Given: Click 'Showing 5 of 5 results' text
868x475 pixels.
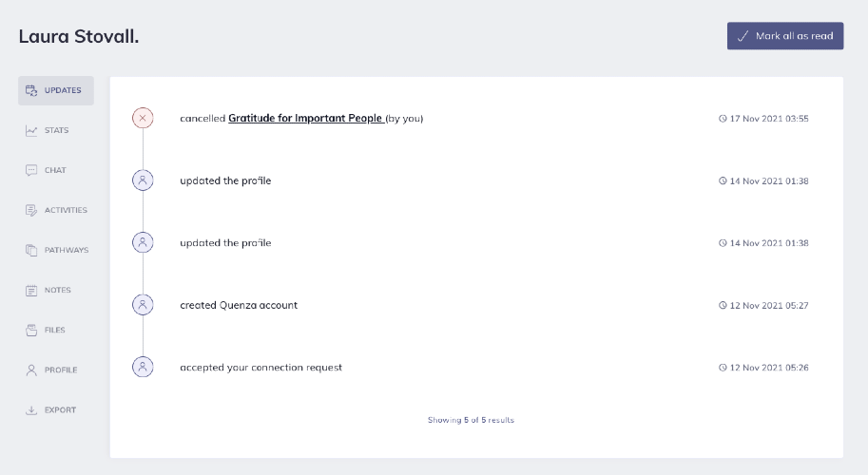Looking at the screenshot, I should pos(472,420).
